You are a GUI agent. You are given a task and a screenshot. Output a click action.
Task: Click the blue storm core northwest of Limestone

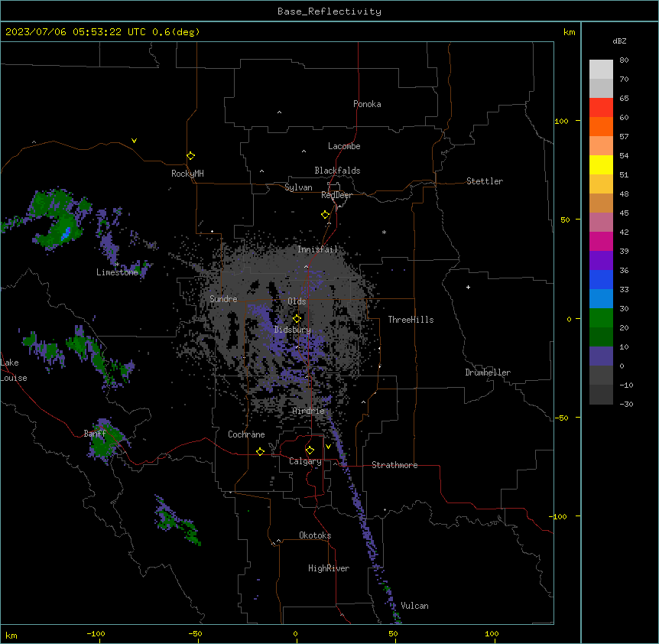point(66,233)
